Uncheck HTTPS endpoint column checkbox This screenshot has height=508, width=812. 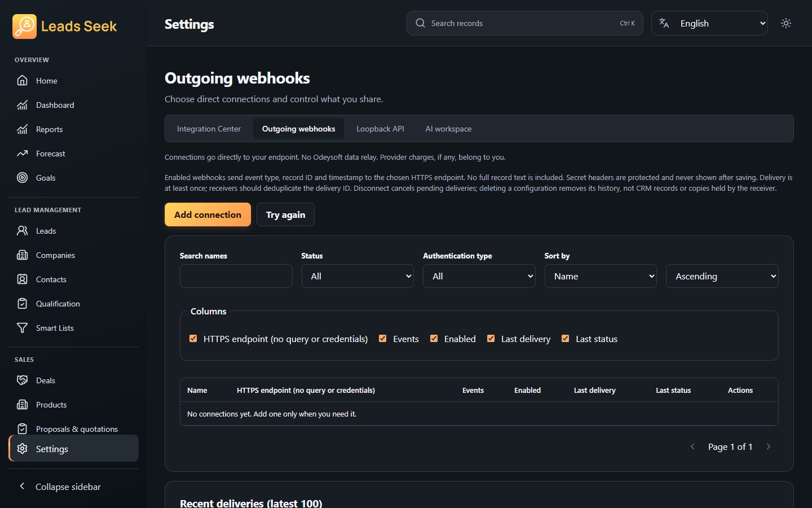click(193, 339)
